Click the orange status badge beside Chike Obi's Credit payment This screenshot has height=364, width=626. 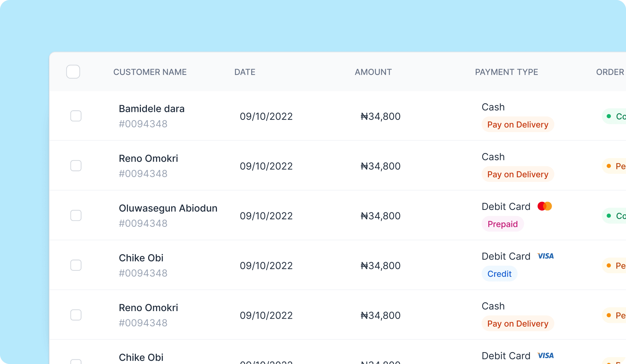pos(614,266)
